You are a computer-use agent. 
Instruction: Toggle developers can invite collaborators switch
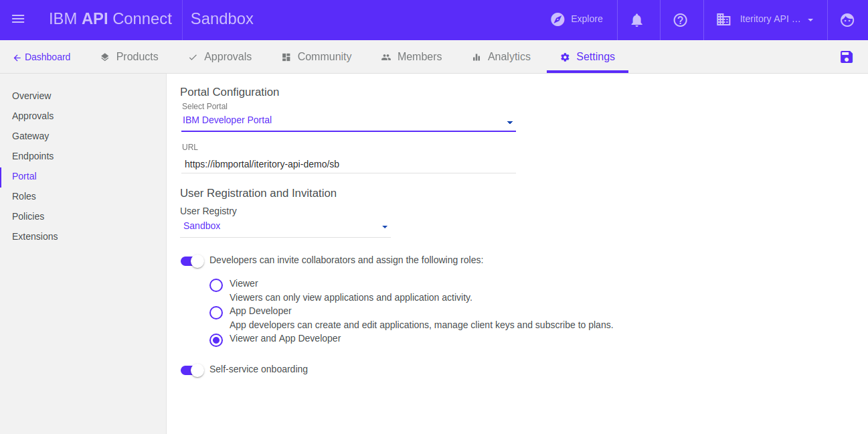tap(192, 261)
